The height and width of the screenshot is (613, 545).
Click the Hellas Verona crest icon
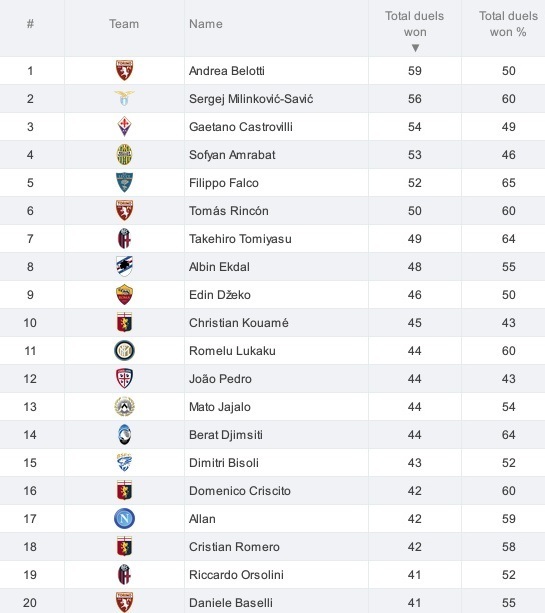[x=124, y=154]
